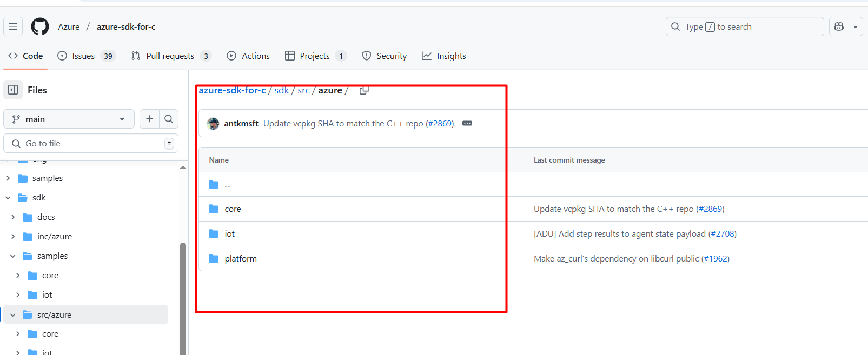868x355 pixels.
Task: Open the sdk breadcrumb link
Action: (282, 90)
